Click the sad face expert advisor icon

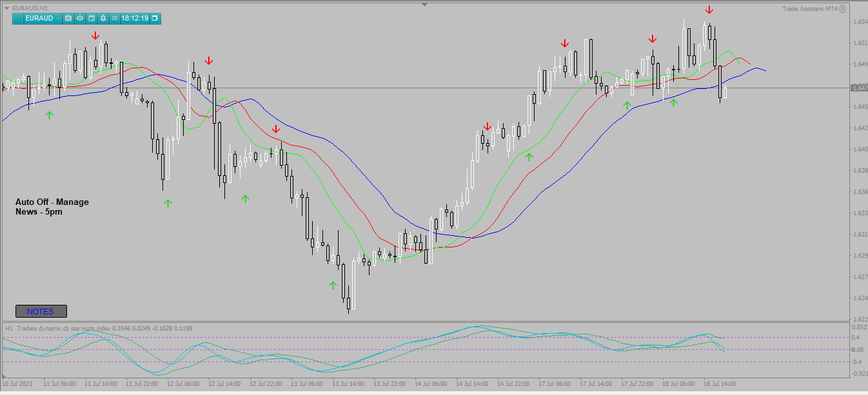(x=842, y=8)
